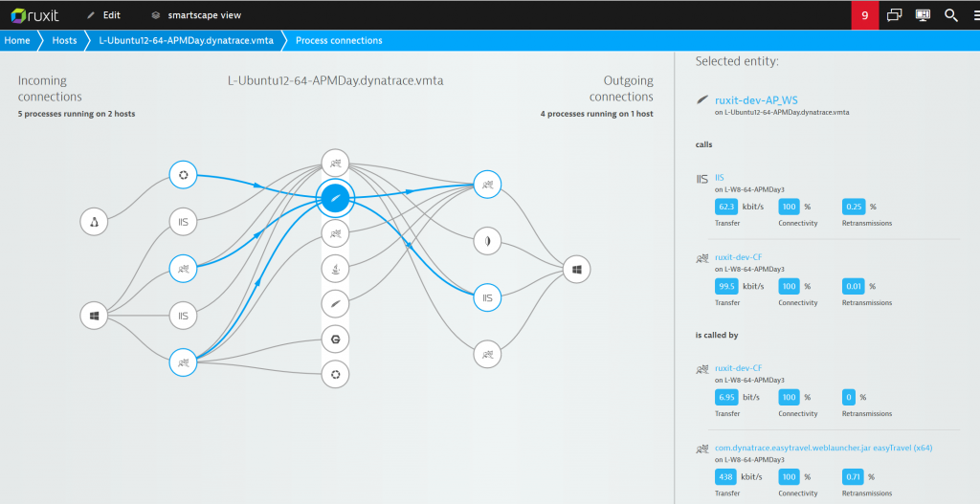Click the L-Ubuntu12-64-APMDay.dynatrace.vmta diagram title
Viewport: 980px width, 504px height.
pos(336,80)
